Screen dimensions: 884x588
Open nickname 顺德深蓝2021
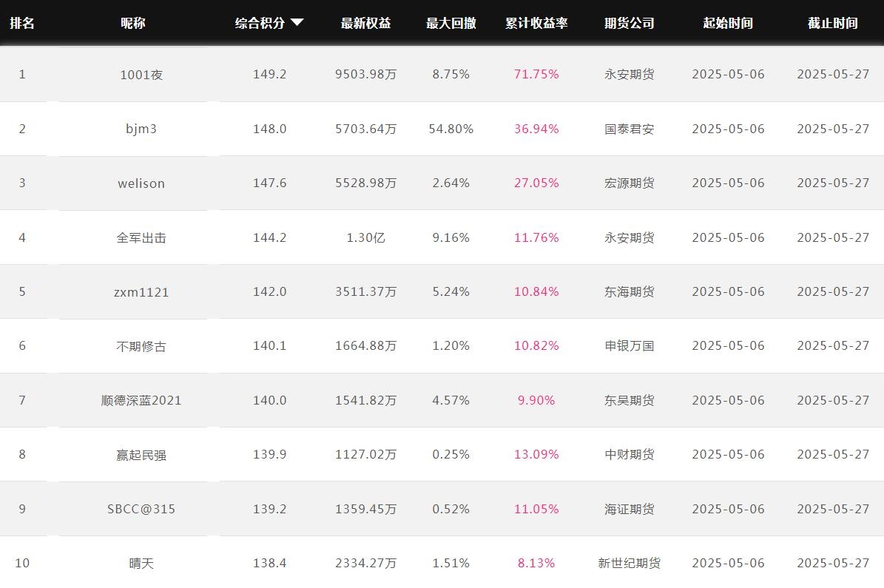pyautogui.click(x=141, y=400)
